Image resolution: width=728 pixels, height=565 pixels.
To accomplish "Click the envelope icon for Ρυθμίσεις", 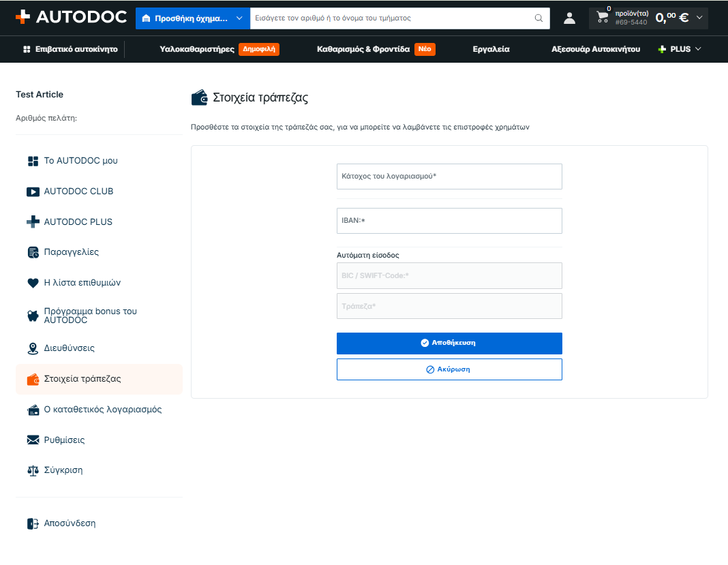I will click(33, 440).
